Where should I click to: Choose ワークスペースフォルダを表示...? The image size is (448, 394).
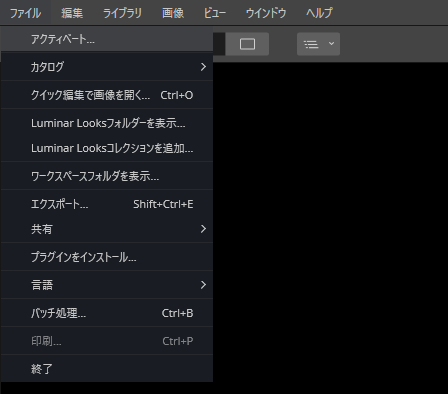click(107, 176)
